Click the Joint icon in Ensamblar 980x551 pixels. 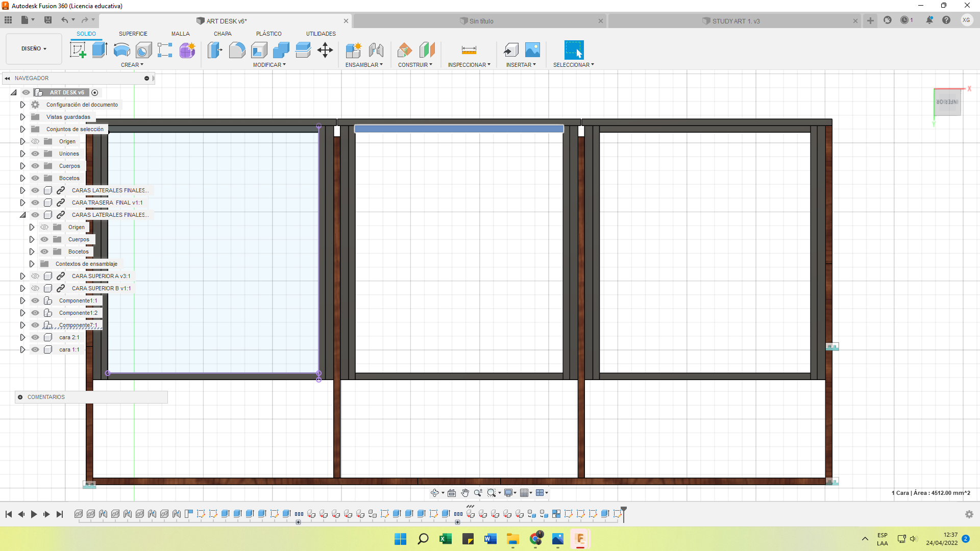coord(376,50)
